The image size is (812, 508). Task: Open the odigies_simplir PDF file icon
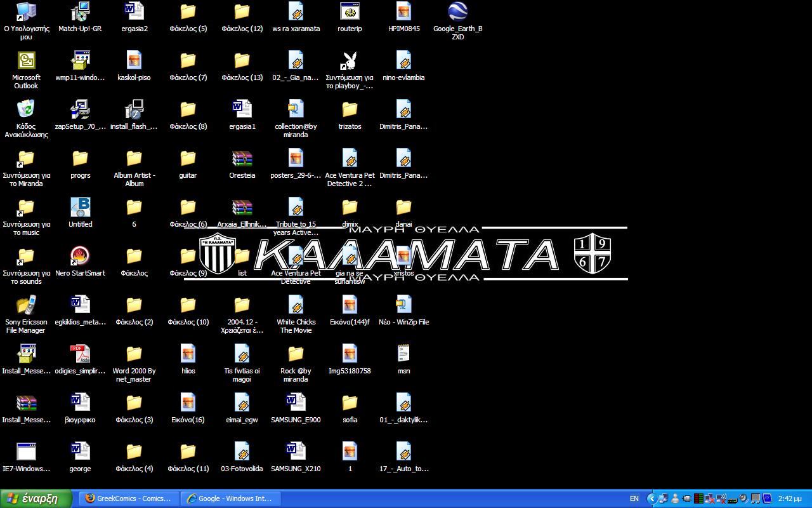coord(80,354)
